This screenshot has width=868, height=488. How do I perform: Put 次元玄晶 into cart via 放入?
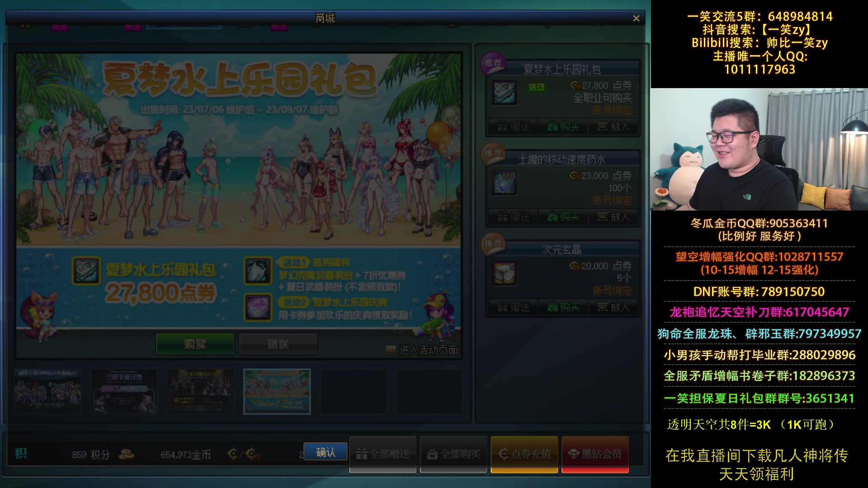[613, 307]
